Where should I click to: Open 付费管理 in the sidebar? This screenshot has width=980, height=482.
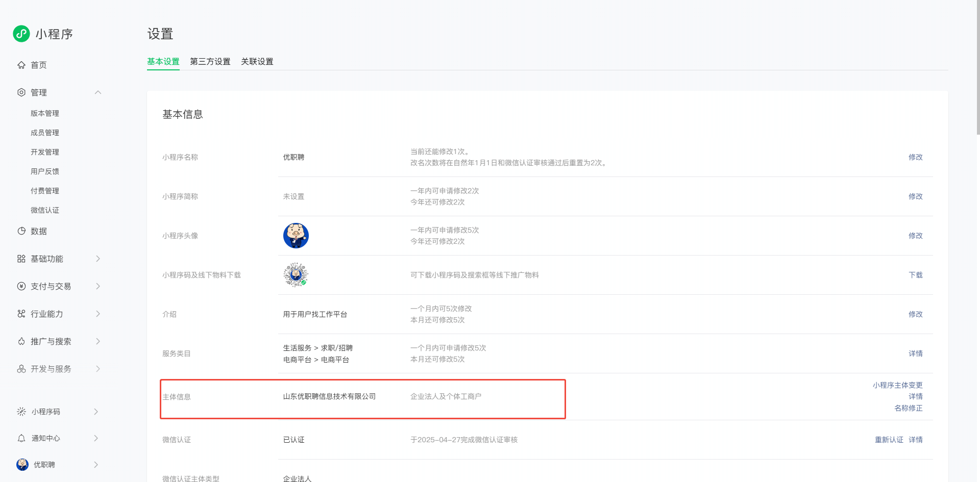pos(45,191)
